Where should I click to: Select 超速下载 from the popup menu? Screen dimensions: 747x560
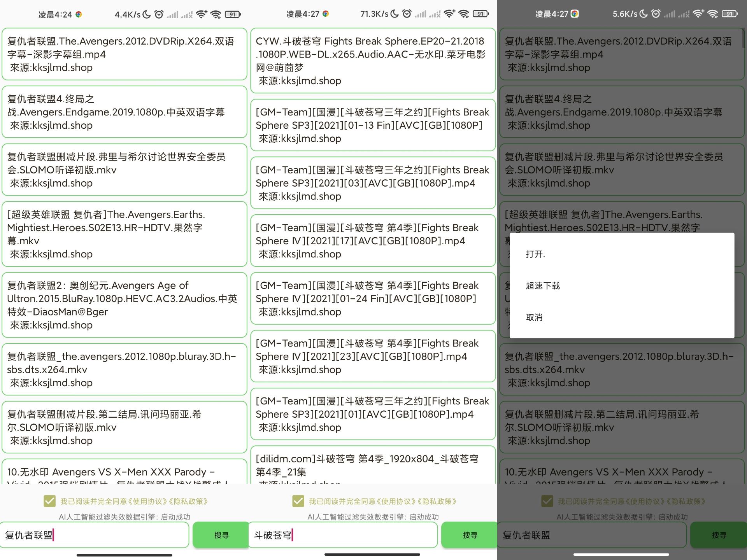[542, 285]
